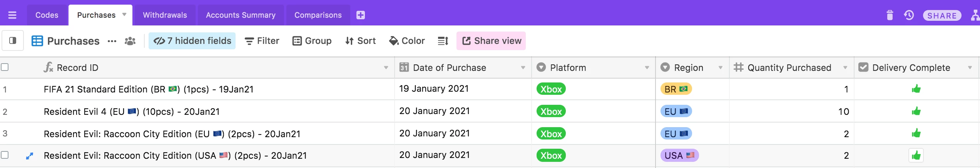This screenshot has height=168, width=980.
Task: Click the Share view button
Action: click(491, 41)
